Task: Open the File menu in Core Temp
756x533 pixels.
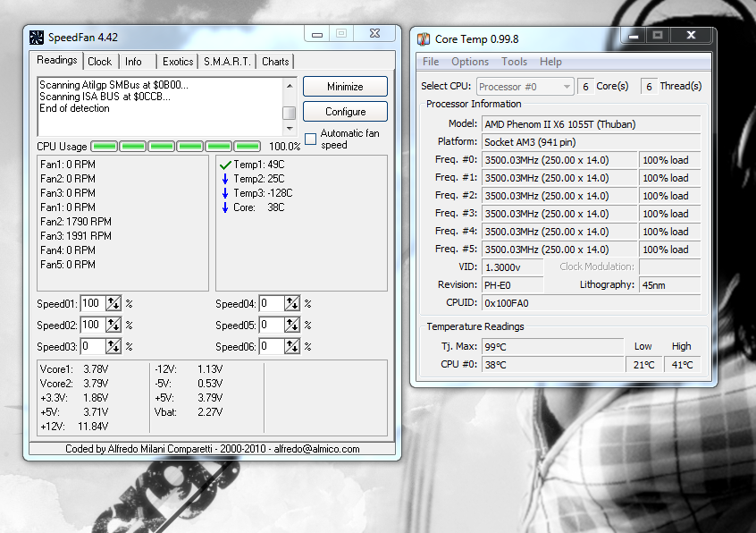Action: pyautogui.click(x=431, y=62)
